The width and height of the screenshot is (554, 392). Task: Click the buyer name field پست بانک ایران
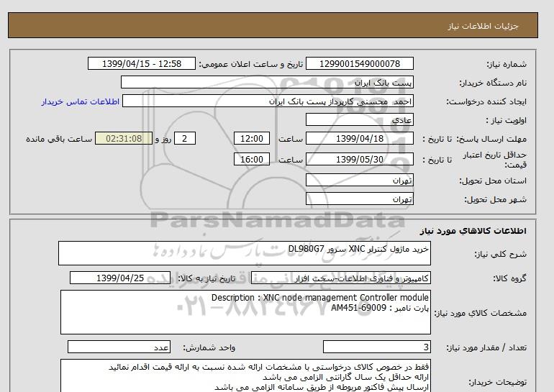tap(267, 83)
